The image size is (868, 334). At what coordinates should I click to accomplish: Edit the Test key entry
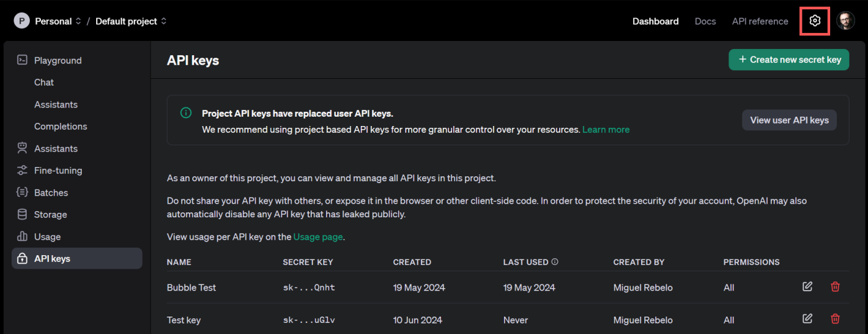(x=807, y=319)
